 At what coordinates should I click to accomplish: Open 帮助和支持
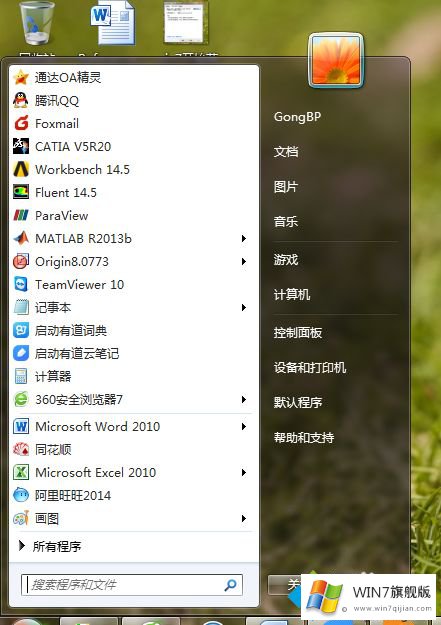304,438
